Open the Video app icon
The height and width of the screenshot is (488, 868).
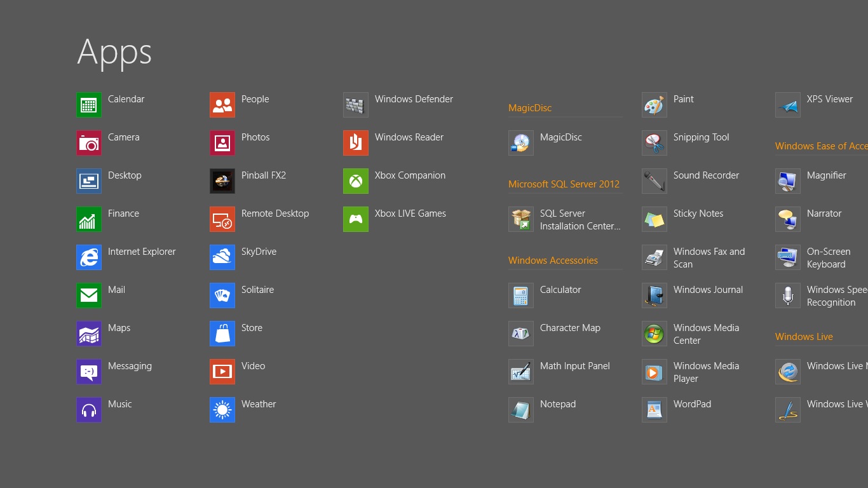(x=222, y=372)
